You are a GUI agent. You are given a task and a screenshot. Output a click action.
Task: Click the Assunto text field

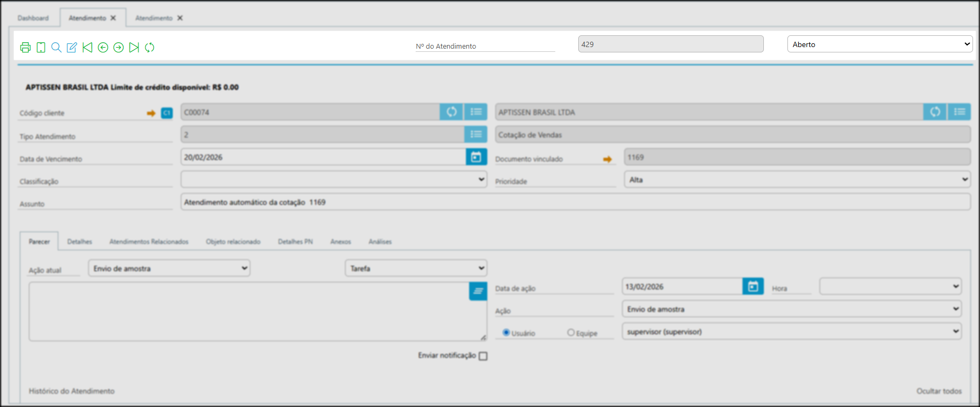[575, 202]
